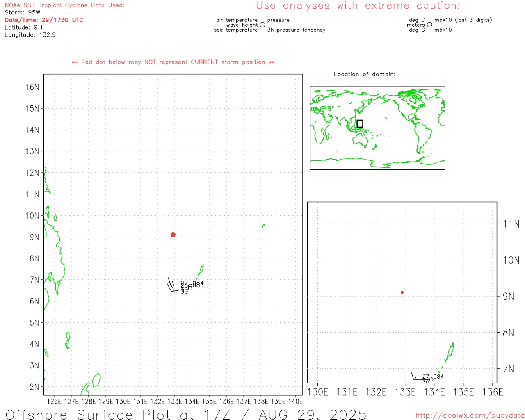Click the units legend circle beside 'meters'
The width and height of the screenshot is (525, 420).
click(x=429, y=25)
